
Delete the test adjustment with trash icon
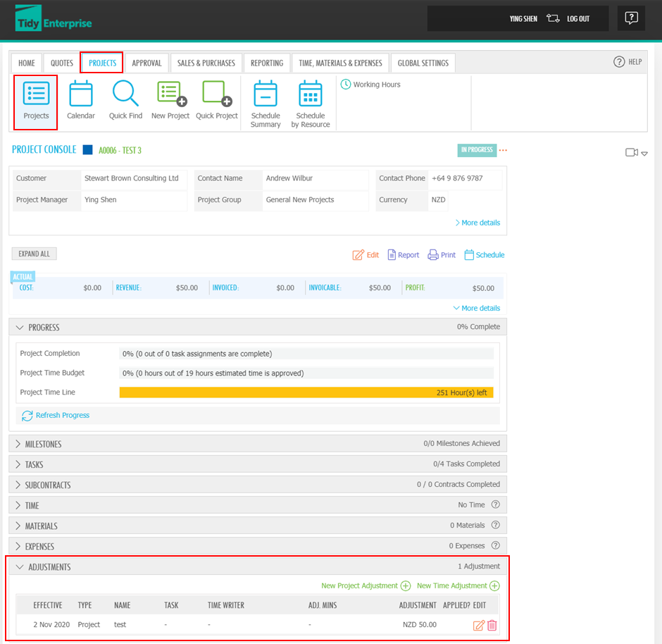point(492,625)
